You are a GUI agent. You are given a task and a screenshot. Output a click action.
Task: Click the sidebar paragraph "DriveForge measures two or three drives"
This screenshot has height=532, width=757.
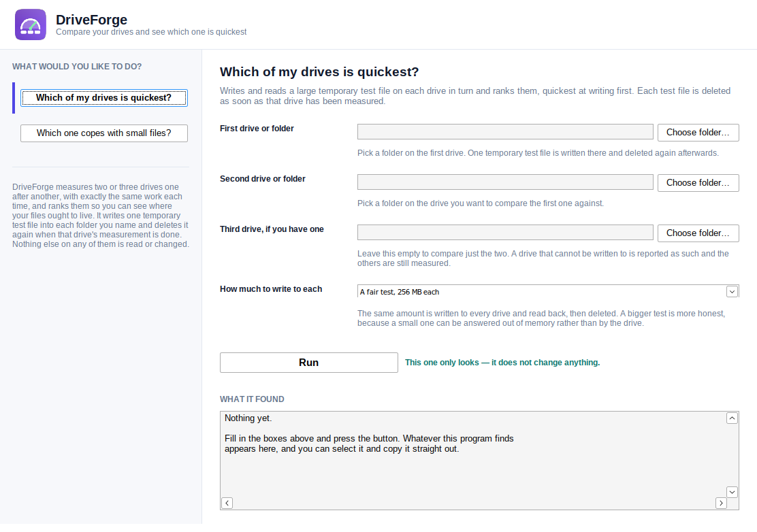(101, 216)
